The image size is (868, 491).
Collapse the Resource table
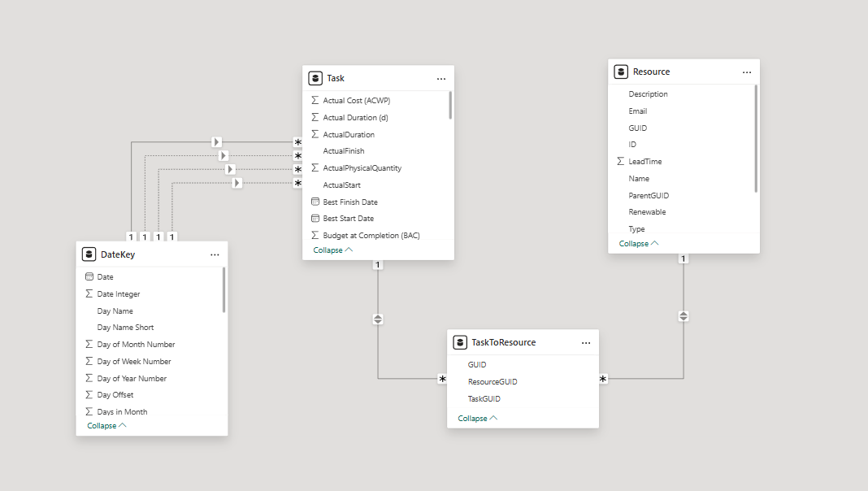point(639,244)
